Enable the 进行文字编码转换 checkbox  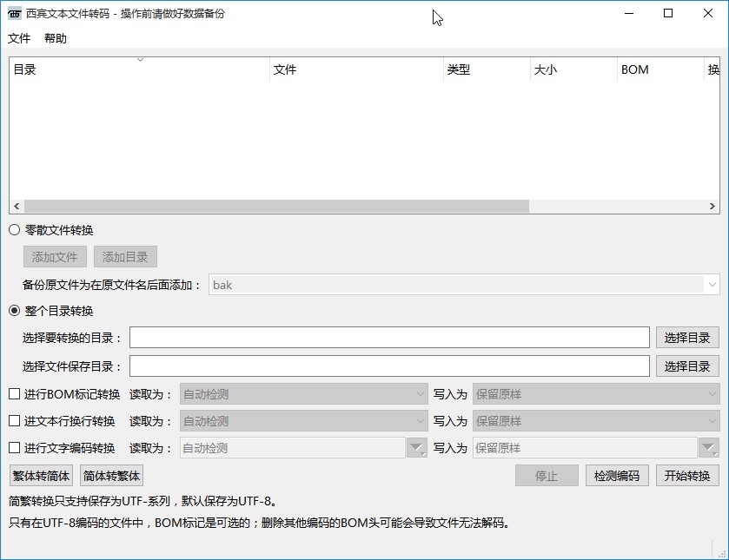[14, 449]
